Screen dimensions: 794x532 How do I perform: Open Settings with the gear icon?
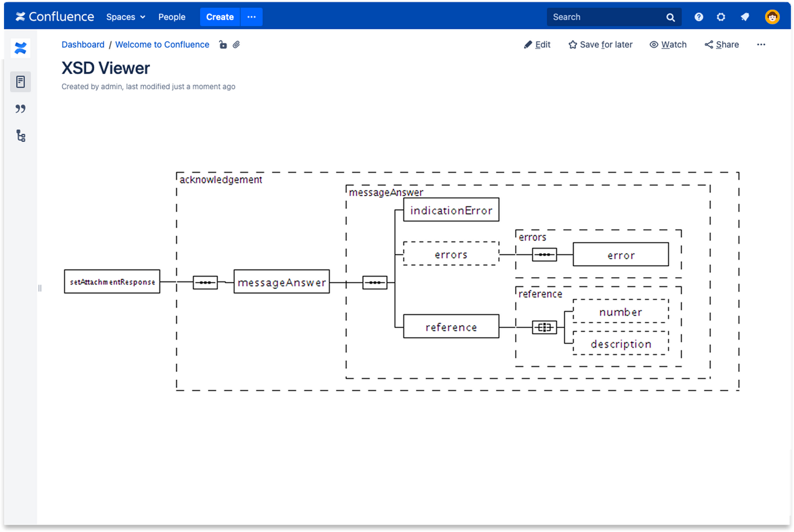click(x=721, y=16)
